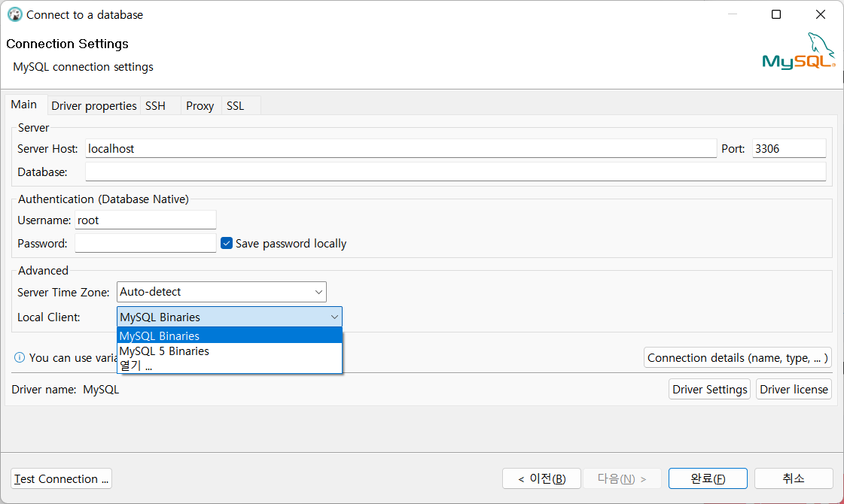The image size is (844, 504).
Task: Switch to the Main tab
Action: [24, 105]
